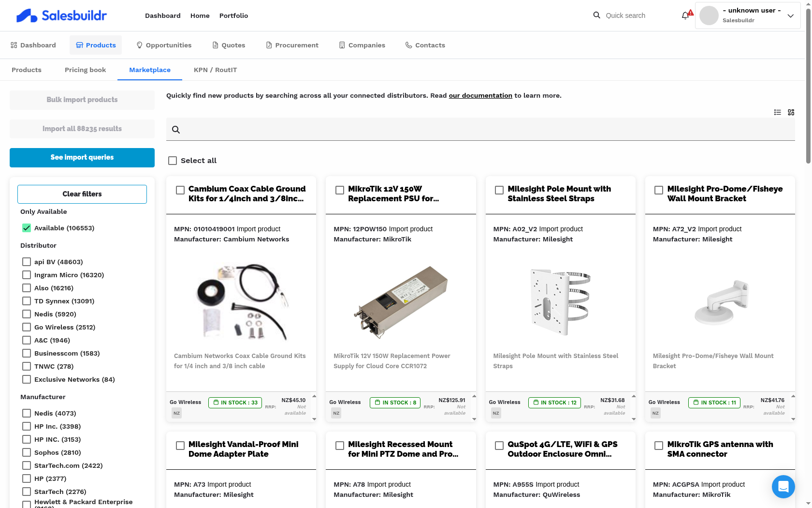Click the Salesbuildr logo
The width and height of the screenshot is (812, 508).
click(x=61, y=15)
